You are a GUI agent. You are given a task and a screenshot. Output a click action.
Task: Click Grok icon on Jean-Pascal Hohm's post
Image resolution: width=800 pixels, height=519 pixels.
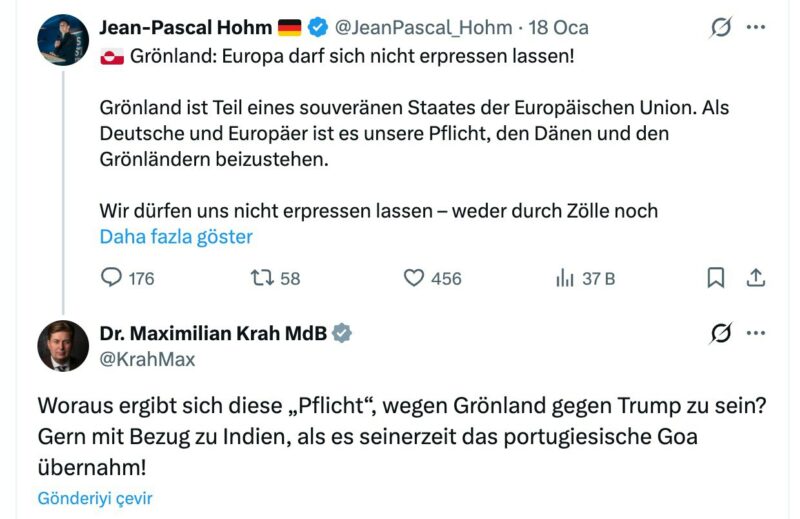720,28
